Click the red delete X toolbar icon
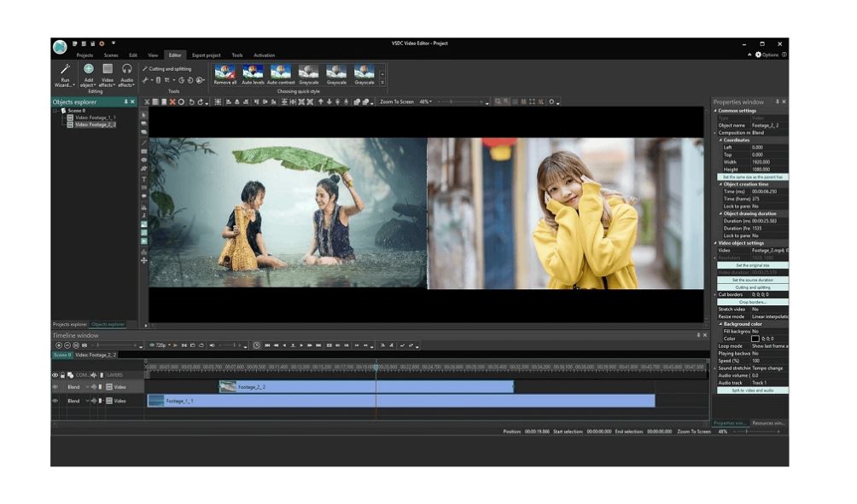Image resolution: width=857 pixels, height=504 pixels. (172, 101)
